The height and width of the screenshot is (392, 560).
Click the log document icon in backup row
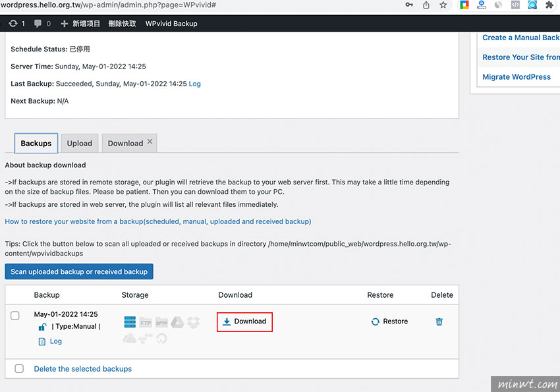click(x=42, y=342)
